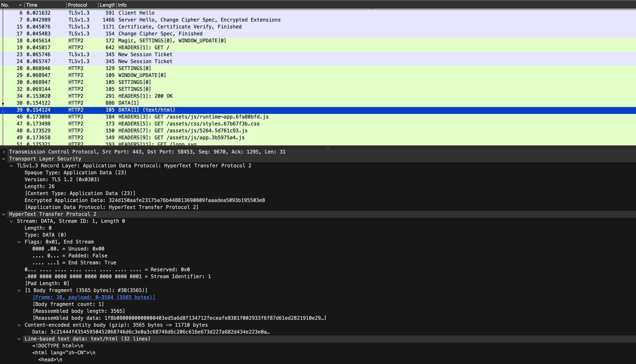
Task: Sort by the Length column header
Action: [x=107, y=5]
